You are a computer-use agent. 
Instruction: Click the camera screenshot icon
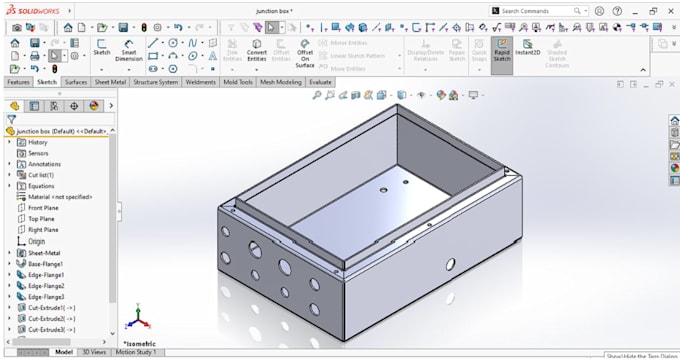16,28
